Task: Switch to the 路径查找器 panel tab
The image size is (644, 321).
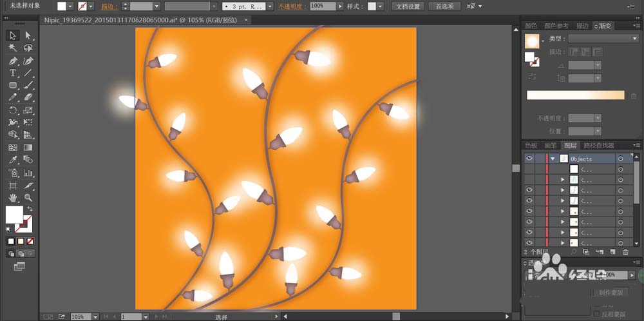Action: coord(599,146)
